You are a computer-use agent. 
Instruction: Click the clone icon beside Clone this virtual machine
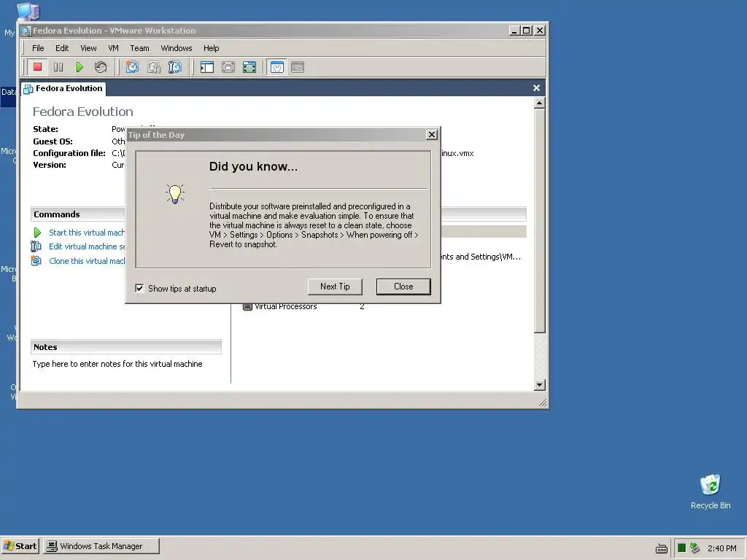[36, 260]
